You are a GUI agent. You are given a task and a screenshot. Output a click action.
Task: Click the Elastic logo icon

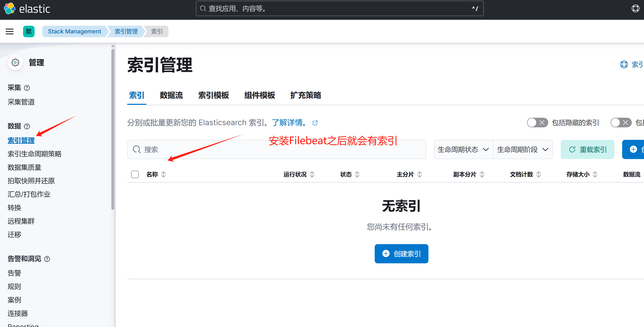point(10,9)
